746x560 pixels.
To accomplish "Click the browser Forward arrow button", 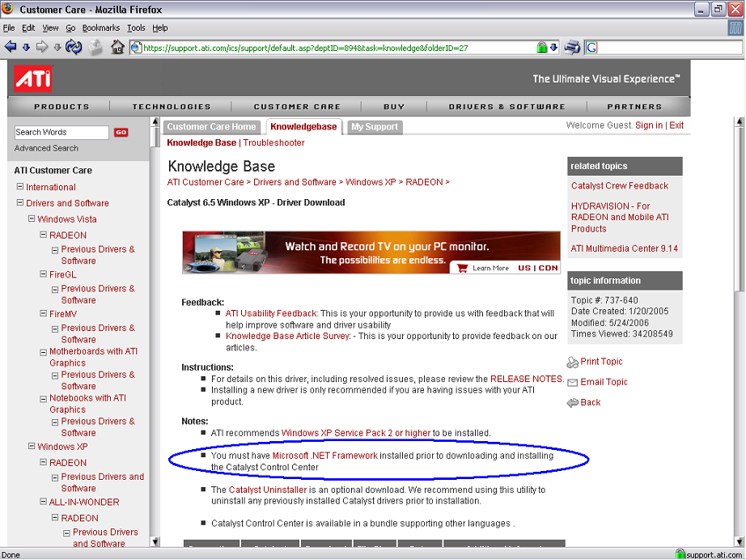I will point(42,47).
